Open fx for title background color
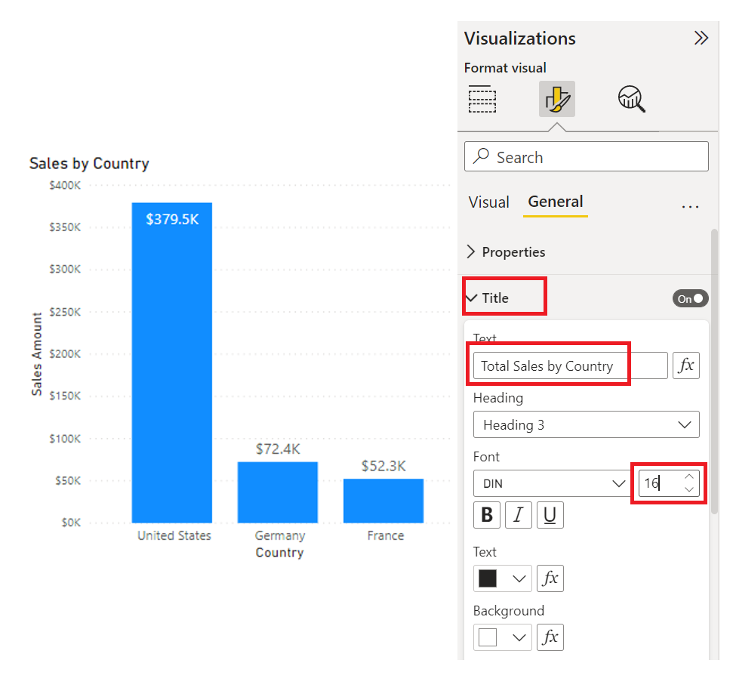This screenshot has width=733, height=700. click(550, 637)
